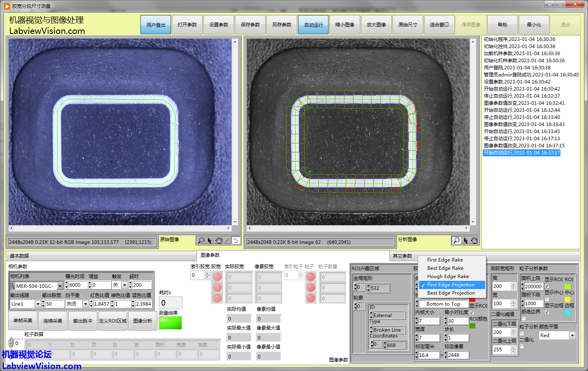Select line tool under original image (原始图像)
Image resolution: width=588 pixels, height=371 pixels.
click(227, 240)
